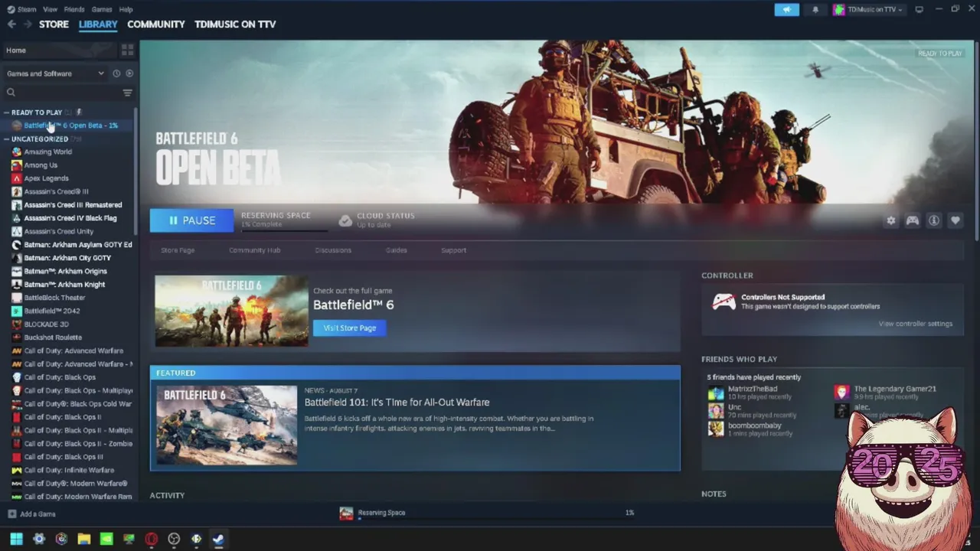Collapse the UNCATEGORIZED category
This screenshot has height=551, width=980.
[x=6, y=139]
